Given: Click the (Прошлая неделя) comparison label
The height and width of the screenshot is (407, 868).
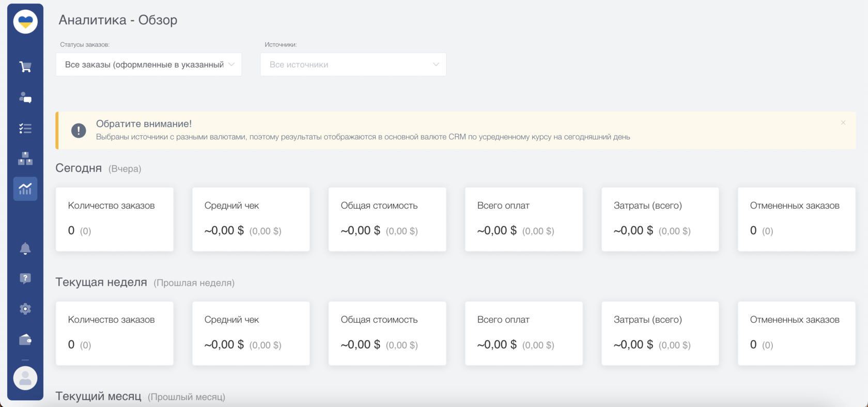Looking at the screenshot, I should tap(194, 283).
